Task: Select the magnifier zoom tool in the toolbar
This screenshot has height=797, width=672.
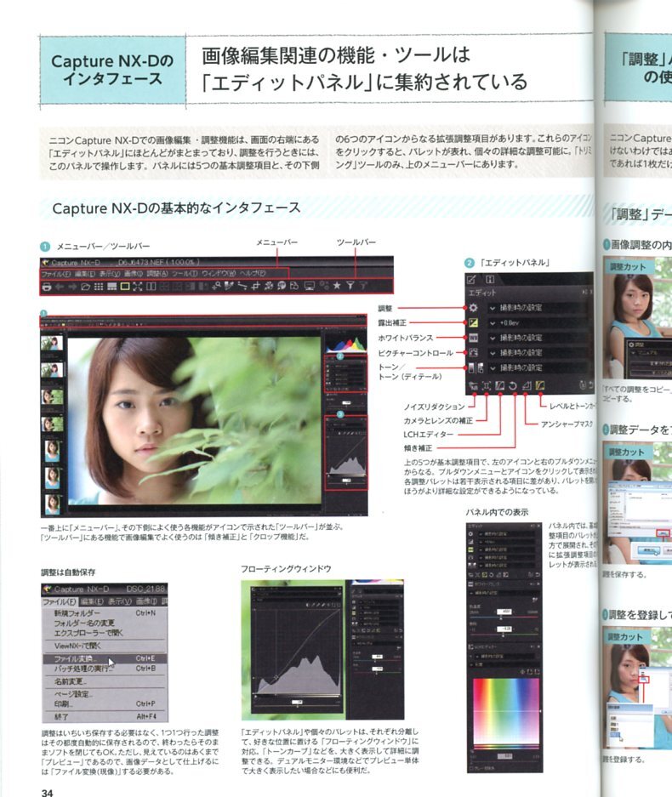Action: 217,286
